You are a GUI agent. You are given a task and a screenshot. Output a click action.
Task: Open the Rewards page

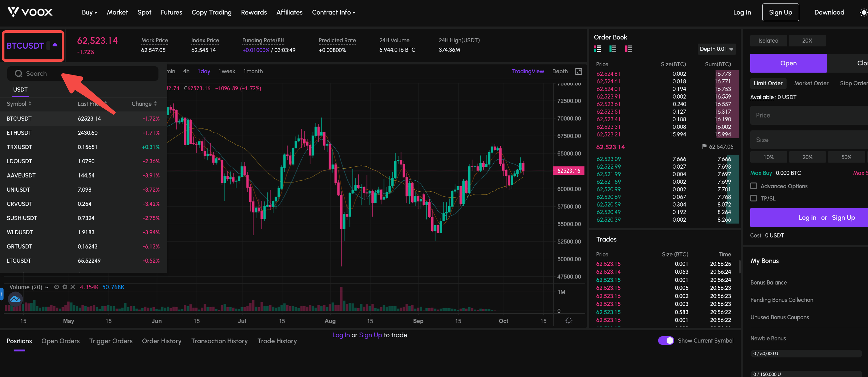(x=254, y=12)
